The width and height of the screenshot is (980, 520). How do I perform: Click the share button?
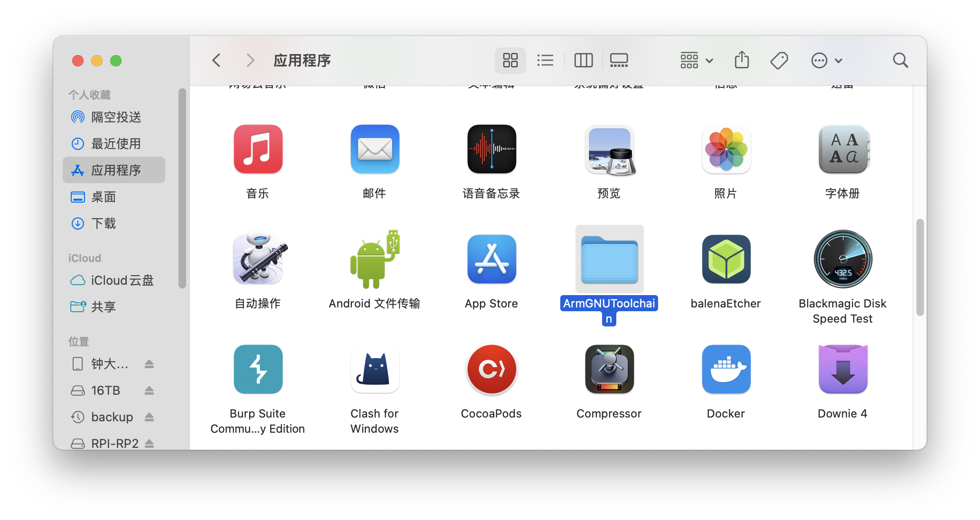[x=741, y=60]
